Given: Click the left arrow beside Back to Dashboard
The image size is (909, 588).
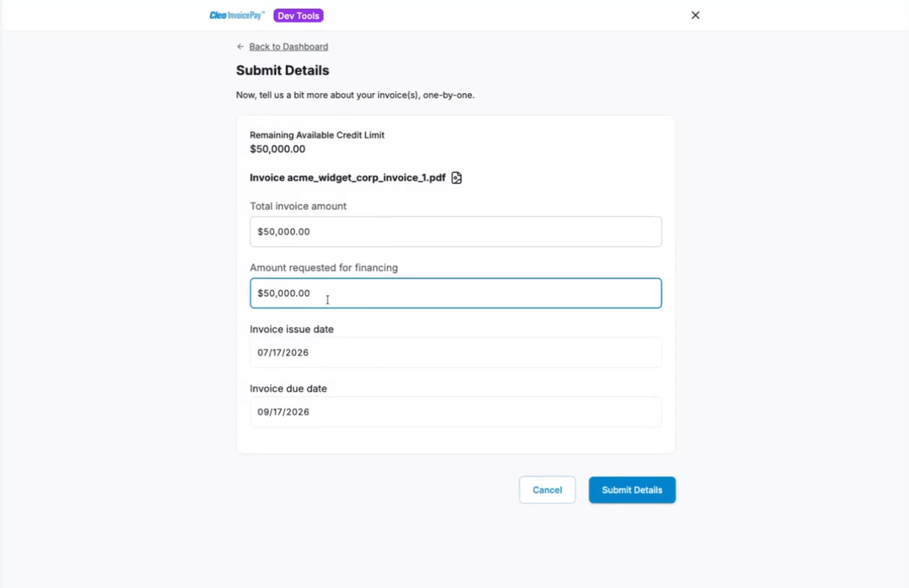Looking at the screenshot, I should coord(240,46).
